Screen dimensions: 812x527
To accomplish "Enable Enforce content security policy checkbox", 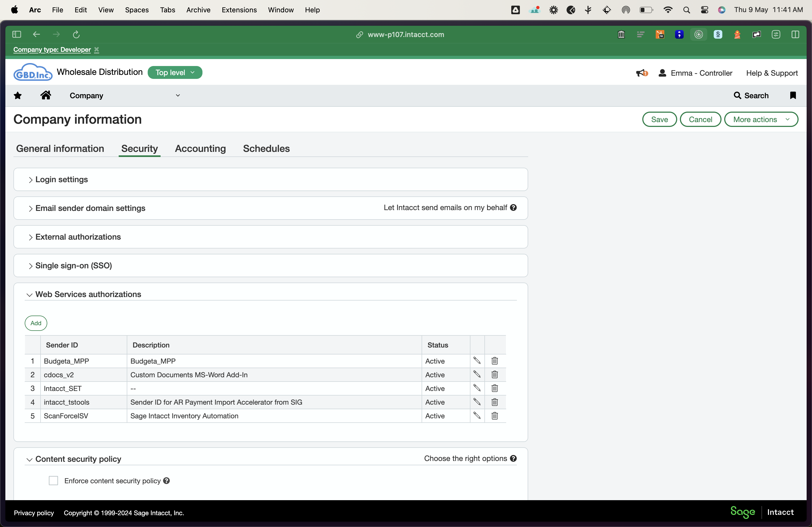I will [53, 480].
